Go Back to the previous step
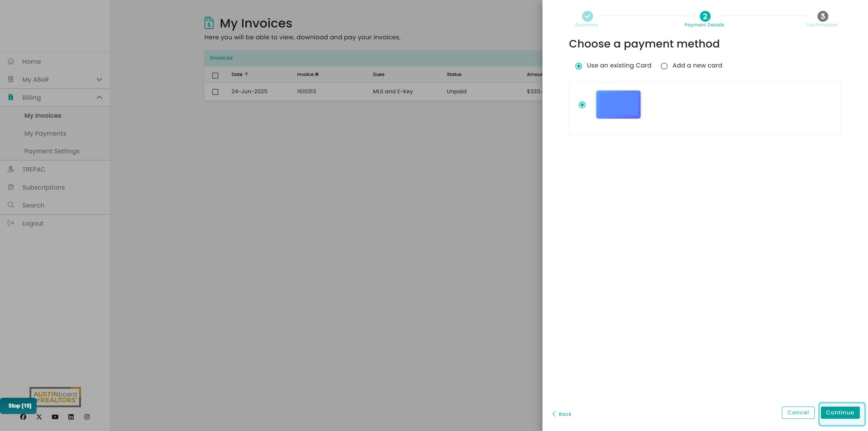Screen dimensions: 868x431 point(562,414)
